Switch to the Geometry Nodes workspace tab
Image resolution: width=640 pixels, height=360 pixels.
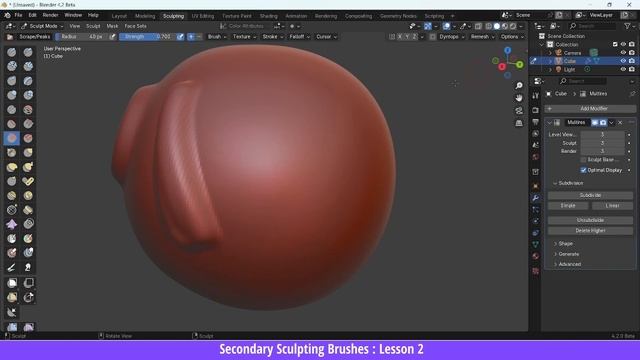(398, 16)
